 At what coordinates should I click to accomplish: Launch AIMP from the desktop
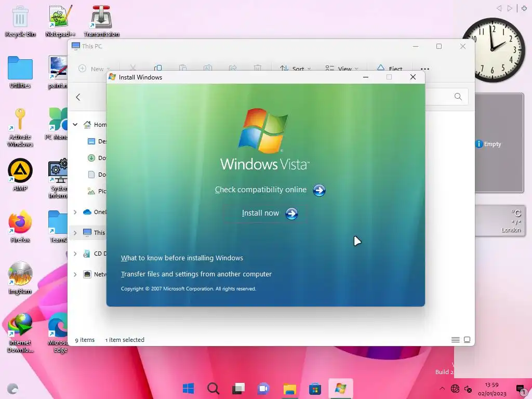[20, 175]
